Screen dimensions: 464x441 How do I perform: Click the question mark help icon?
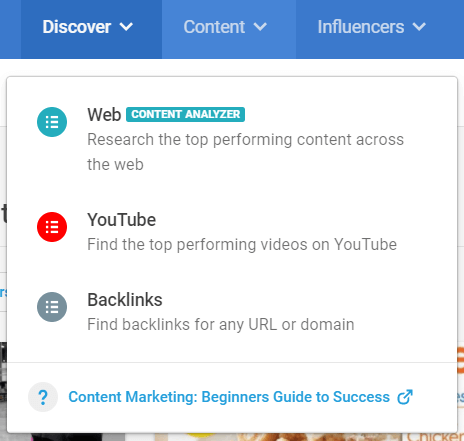click(43, 397)
